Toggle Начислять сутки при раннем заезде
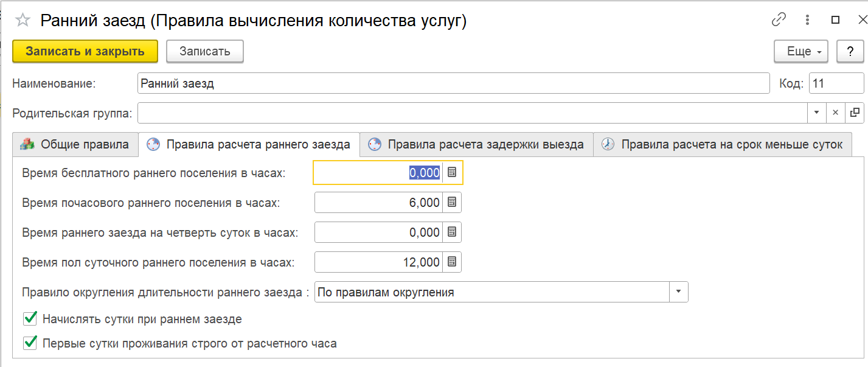 pyautogui.click(x=30, y=318)
